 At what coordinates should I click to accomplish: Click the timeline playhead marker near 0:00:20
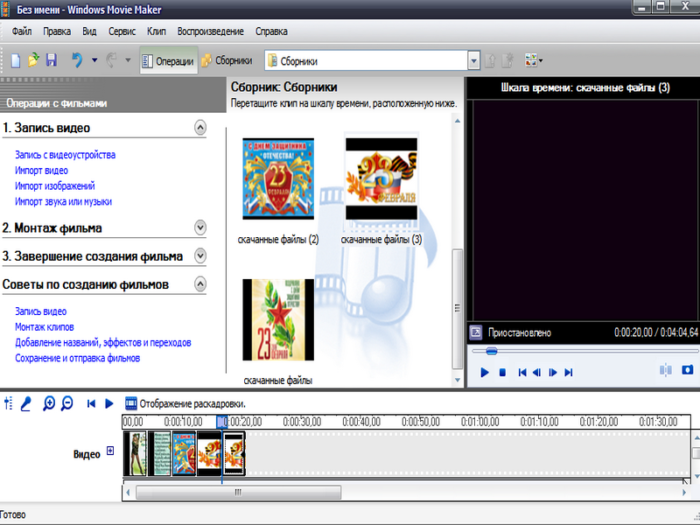pyautogui.click(x=222, y=422)
